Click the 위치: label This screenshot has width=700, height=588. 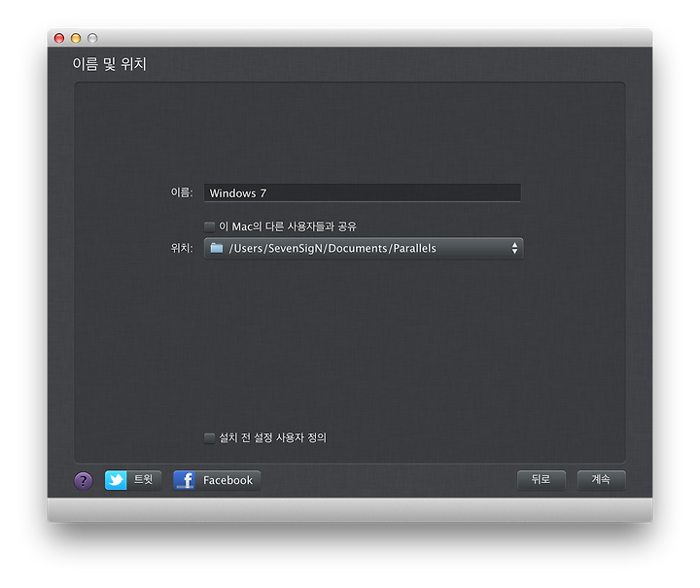(x=182, y=248)
